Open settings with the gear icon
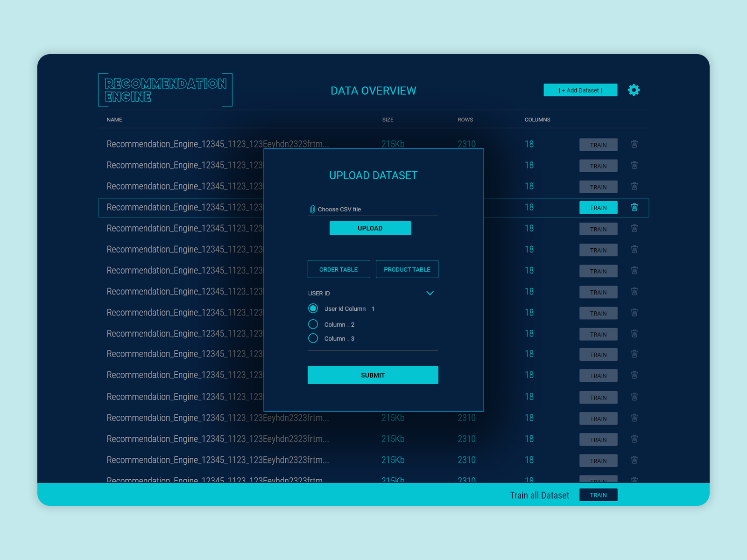747x560 pixels. tap(634, 90)
